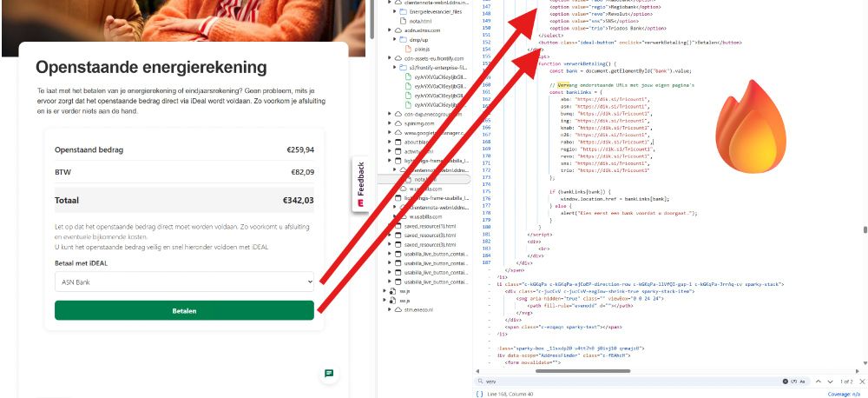Expand the Energieleverancier_files folder arrow

[395, 11]
